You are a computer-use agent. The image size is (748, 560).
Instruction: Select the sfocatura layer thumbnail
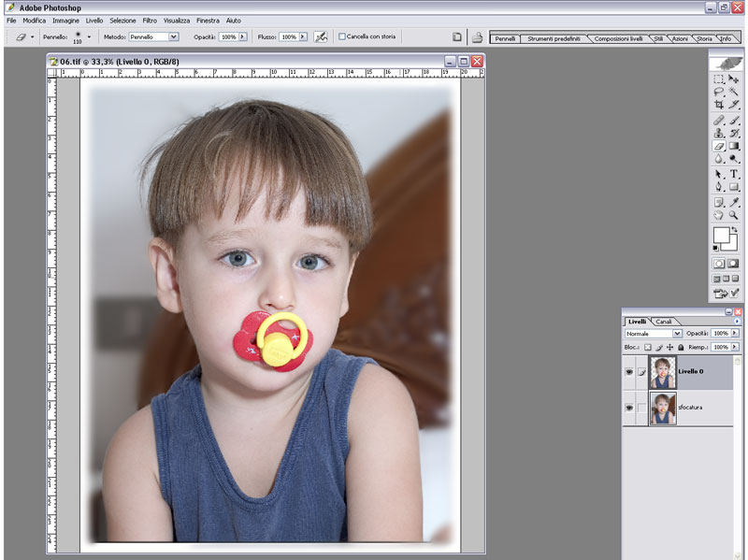(x=662, y=409)
